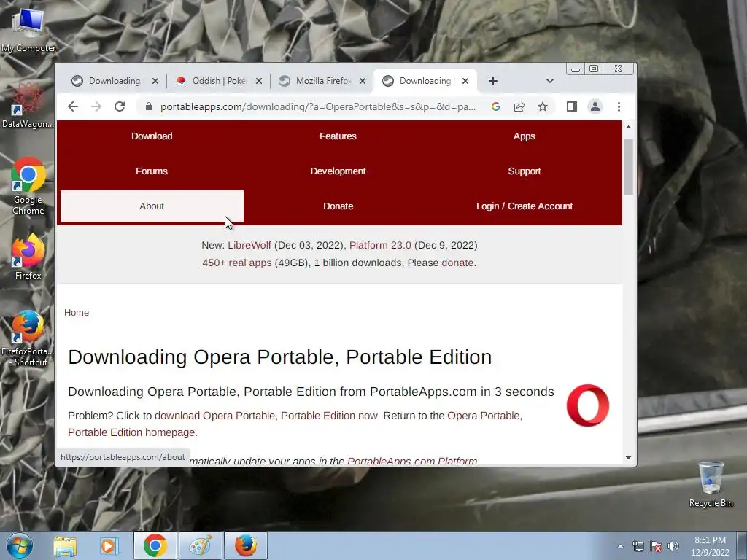Select the DataWagon desktop shortcut

click(28, 106)
